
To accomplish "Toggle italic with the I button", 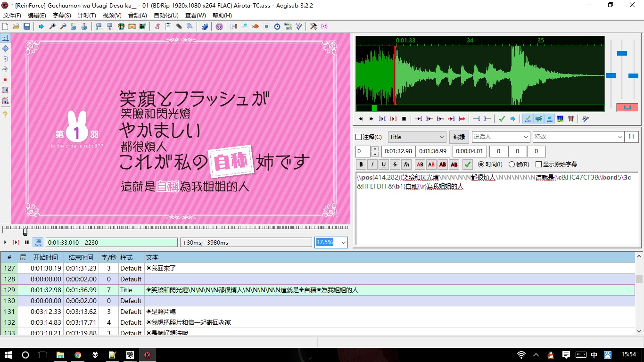I will tap(372, 165).
